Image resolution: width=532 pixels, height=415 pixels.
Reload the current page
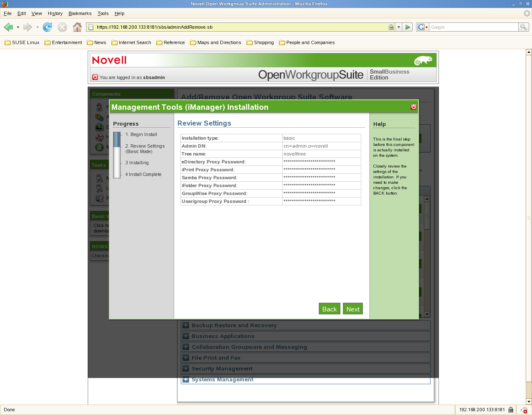[47, 27]
